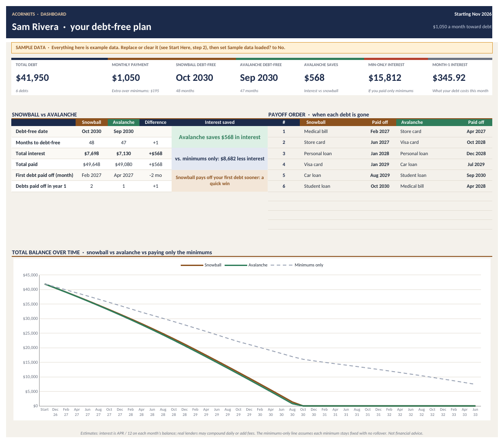Screen dimensions: 504x442
Task: Click the Jul 2029 avalanche payoff date
Action: (x=476, y=164)
